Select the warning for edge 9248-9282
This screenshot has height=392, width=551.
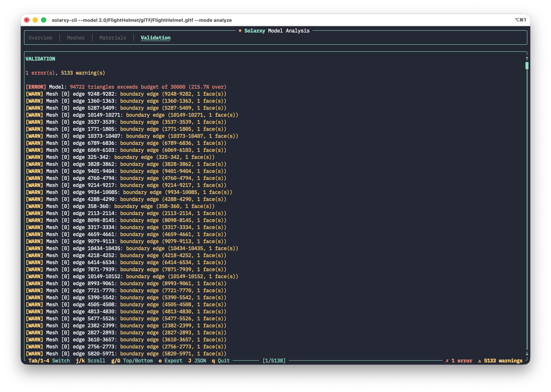[126, 94]
